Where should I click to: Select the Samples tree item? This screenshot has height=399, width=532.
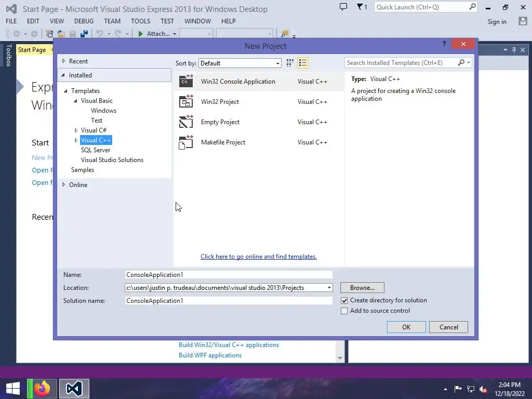[x=83, y=170]
